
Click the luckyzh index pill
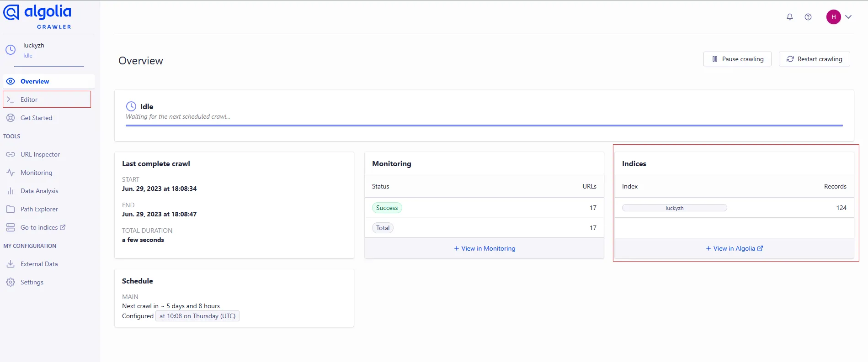click(x=675, y=208)
